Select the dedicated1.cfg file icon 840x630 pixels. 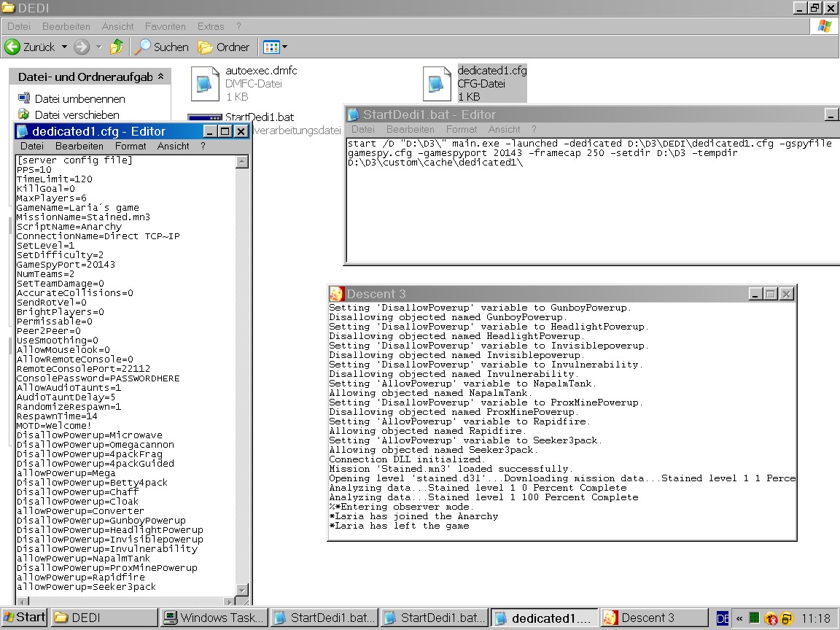click(x=437, y=84)
